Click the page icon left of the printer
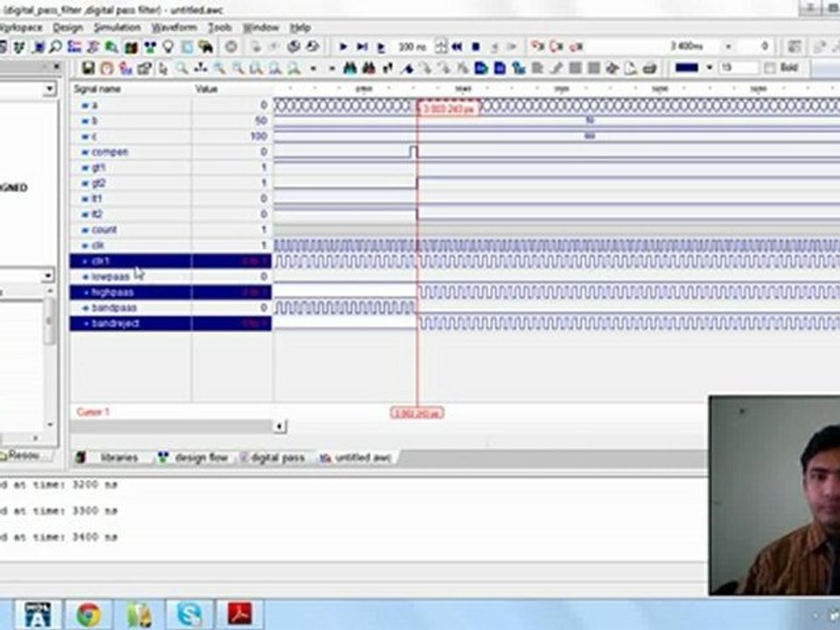Image resolution: width=840 pixels, height=630 pixels. point(631,68)
